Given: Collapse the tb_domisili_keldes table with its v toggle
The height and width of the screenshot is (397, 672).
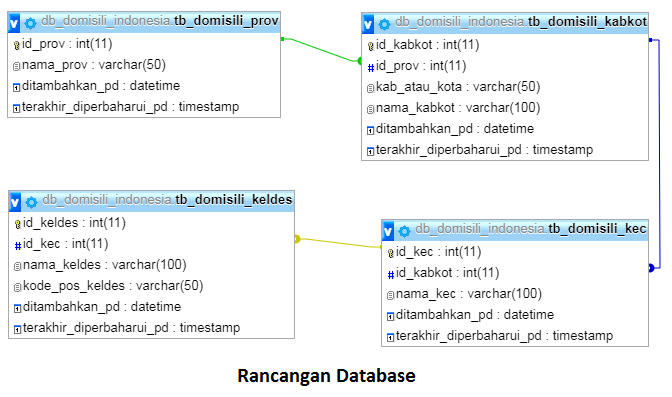Looking at the screenshot, I should (15, 202).
